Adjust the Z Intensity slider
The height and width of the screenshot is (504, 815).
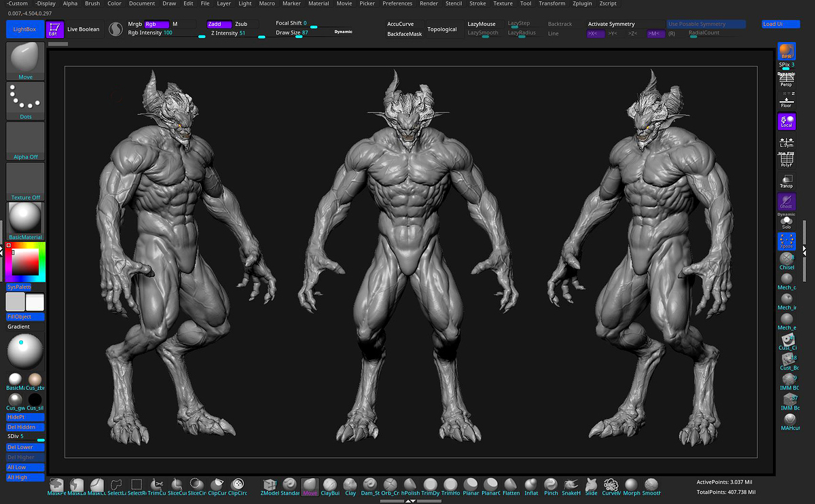pos(236,33)
